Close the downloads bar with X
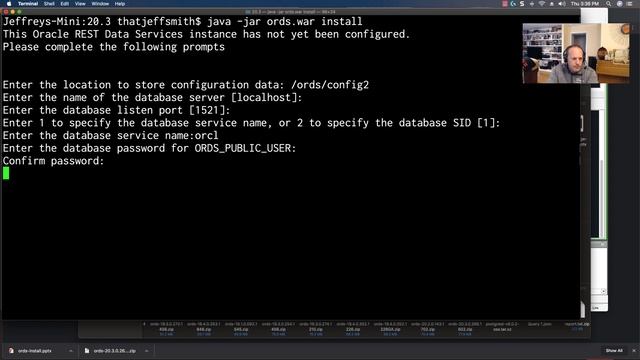This screenshot has width=640, height=360. [634, 351]
